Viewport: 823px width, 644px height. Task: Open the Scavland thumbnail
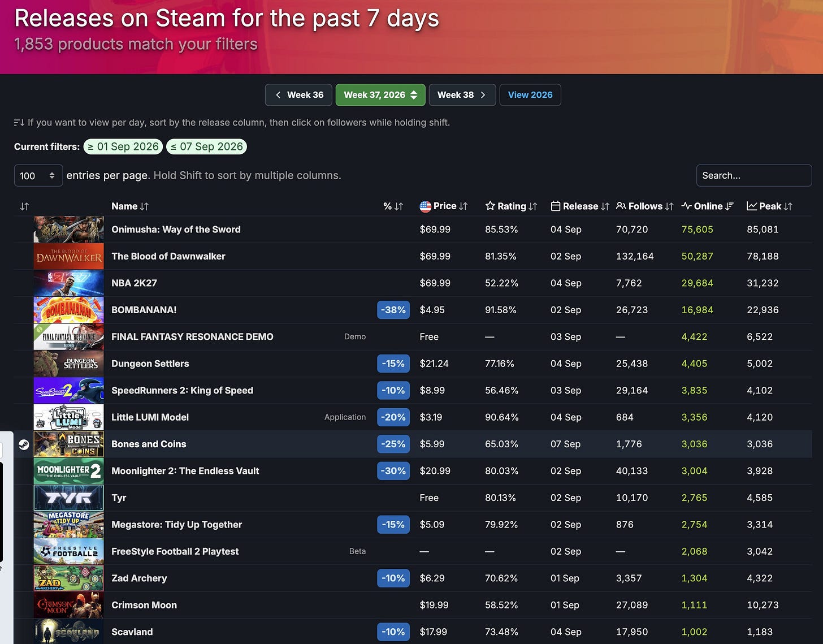click(x=69, y=632)
